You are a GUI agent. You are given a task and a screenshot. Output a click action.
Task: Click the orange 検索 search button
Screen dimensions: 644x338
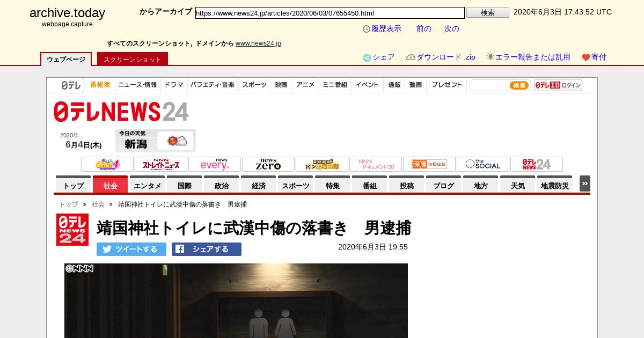[x=519, y=85]
